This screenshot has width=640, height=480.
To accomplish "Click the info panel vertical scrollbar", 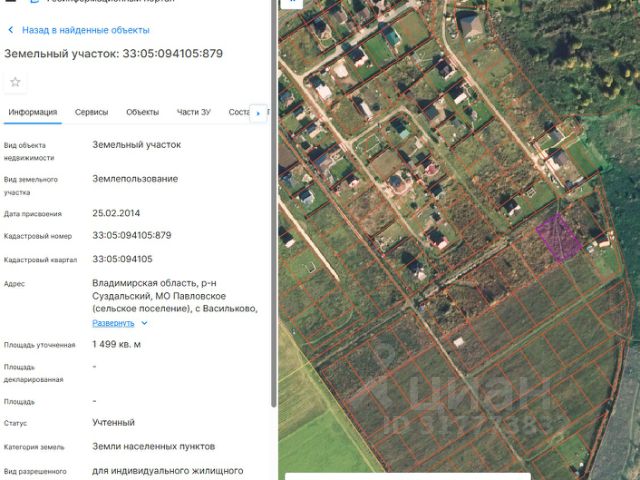I will tap(273, 204).
